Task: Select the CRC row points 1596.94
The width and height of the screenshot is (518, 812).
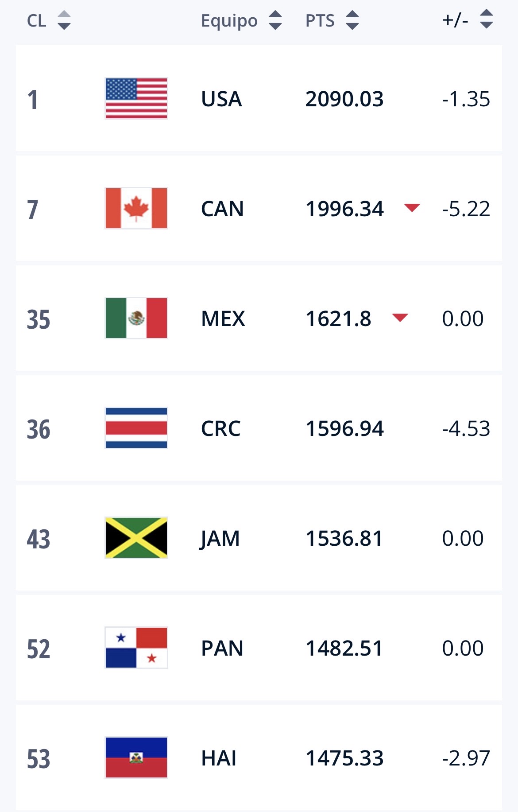Action: pyautogui.click(x=344, y=428)
